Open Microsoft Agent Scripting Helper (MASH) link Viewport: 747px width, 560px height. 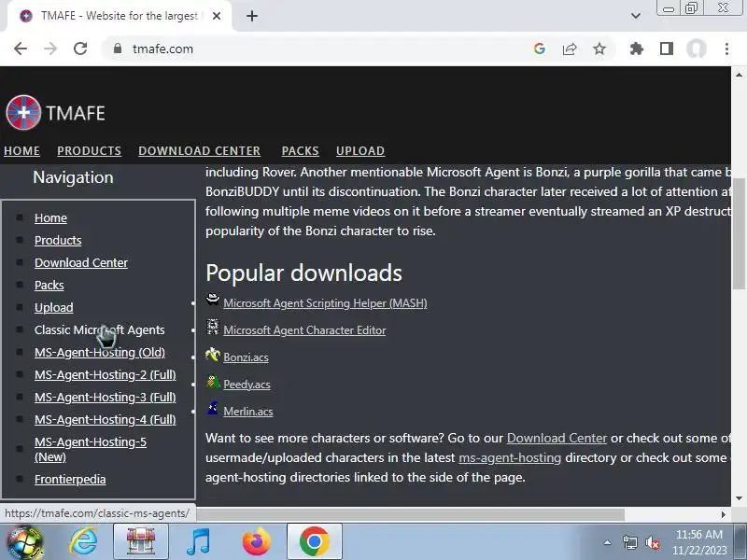(325, 302)
